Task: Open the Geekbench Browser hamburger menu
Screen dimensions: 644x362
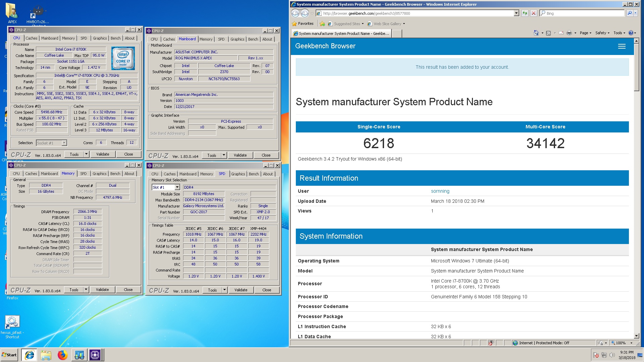Action: pos(622,46)
